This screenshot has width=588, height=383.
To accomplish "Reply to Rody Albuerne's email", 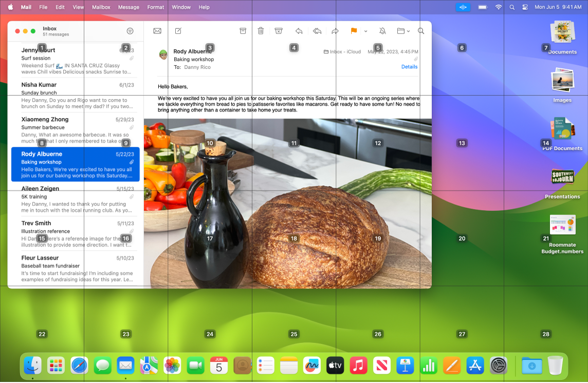I will (x=299, y=31).
